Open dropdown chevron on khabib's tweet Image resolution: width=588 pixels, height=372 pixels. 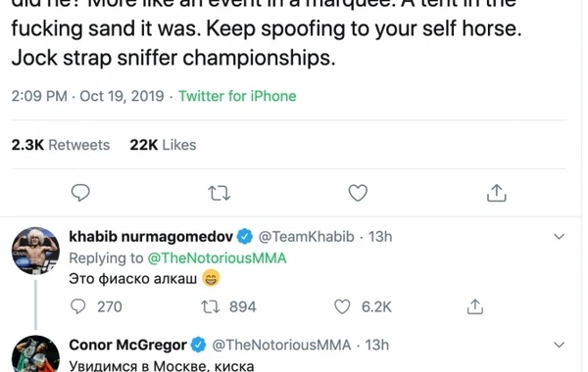tap(559, 237)
